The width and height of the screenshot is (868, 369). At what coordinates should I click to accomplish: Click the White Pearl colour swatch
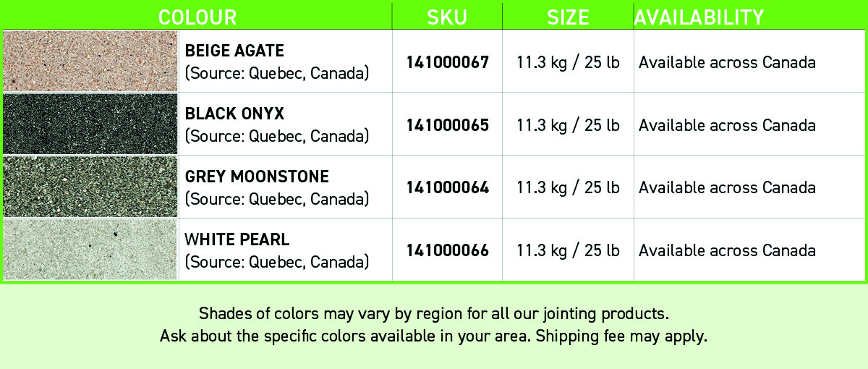[90, 250]
